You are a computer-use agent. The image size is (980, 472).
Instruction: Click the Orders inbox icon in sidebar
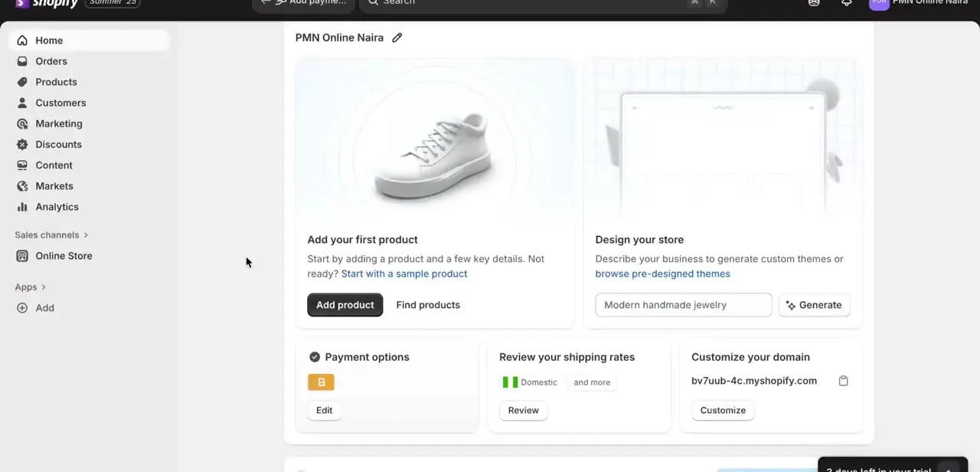[22, 61]
